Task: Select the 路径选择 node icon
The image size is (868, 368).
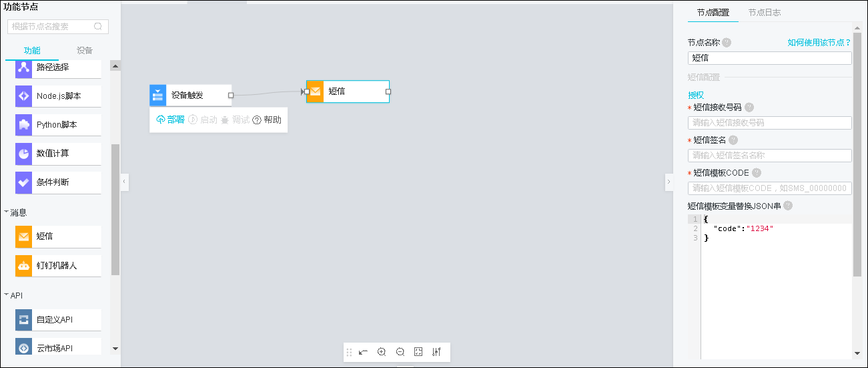Action: (24, 67)
